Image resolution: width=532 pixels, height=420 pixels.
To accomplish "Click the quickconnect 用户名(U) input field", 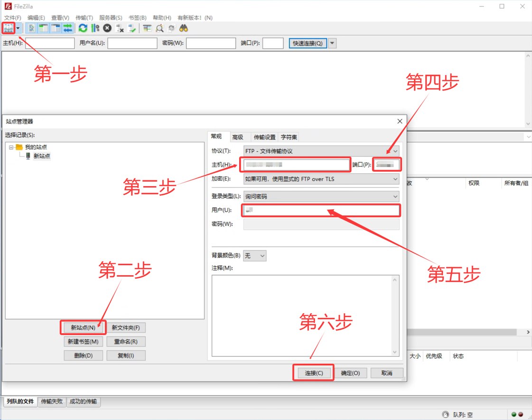I will click(x=132, y=43).
